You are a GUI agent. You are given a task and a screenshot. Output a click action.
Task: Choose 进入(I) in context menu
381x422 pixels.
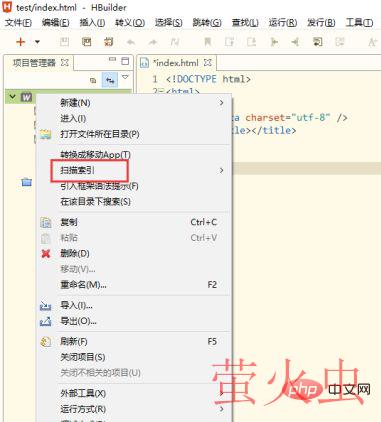click(134, 118)
